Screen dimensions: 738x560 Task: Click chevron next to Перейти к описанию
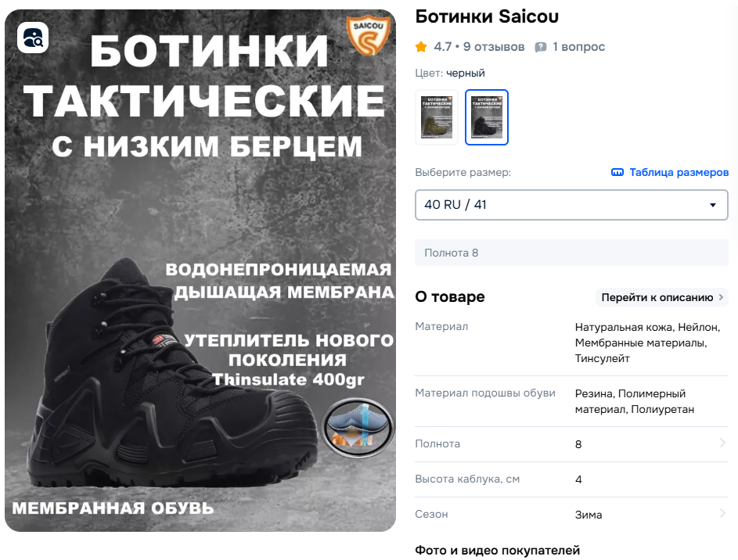[x=721, y=297]
